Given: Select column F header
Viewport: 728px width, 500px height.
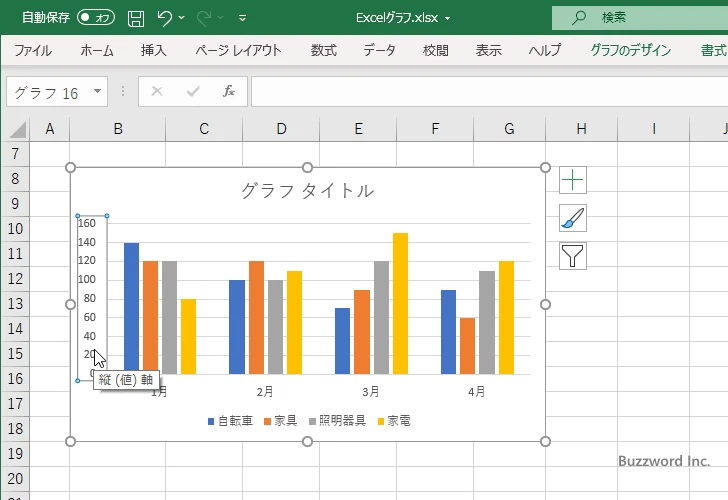Looking at the screenshot, I should click(x=435, y=129).
